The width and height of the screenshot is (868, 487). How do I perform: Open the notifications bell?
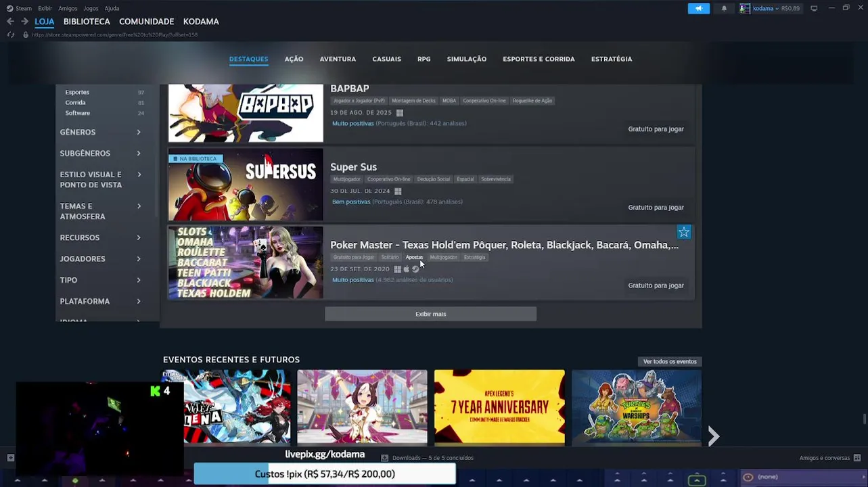click(x=724, y=8)
